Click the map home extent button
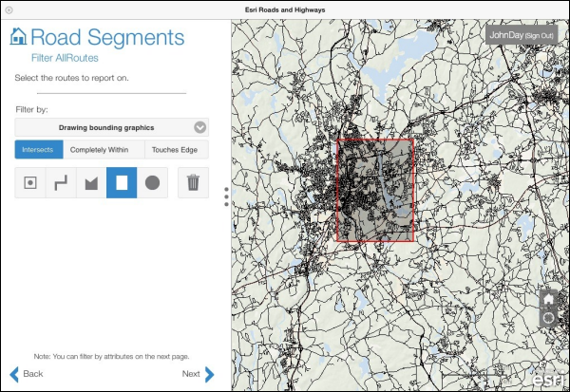 coord(548,299)
